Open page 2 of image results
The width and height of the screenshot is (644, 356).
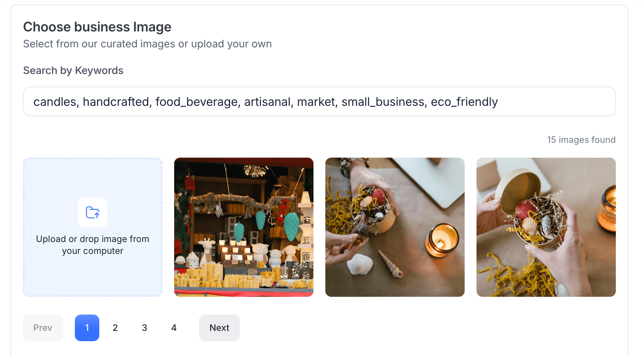pos(115,328)
